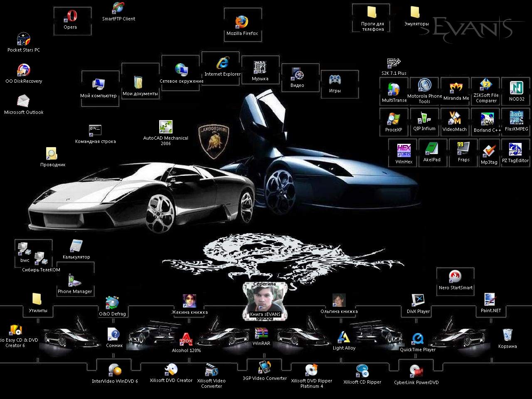Open Miranda Me messenger icon
Viewport: 532px width, 399px height.
tap(456, 87)
